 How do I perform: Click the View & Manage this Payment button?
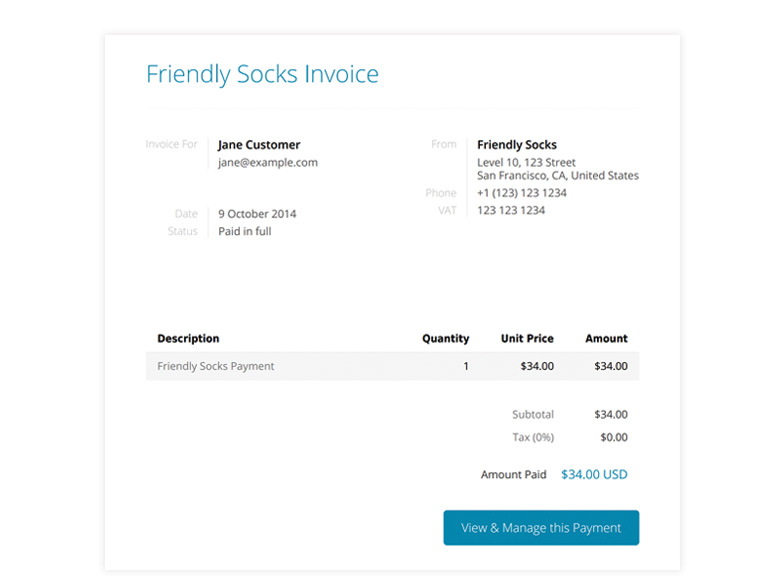point(541,528)
